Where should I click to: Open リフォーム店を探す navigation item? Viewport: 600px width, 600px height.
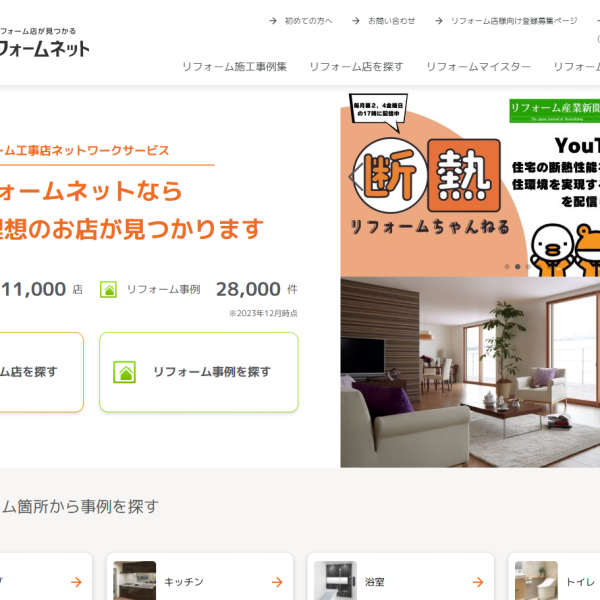coord(356,67)
